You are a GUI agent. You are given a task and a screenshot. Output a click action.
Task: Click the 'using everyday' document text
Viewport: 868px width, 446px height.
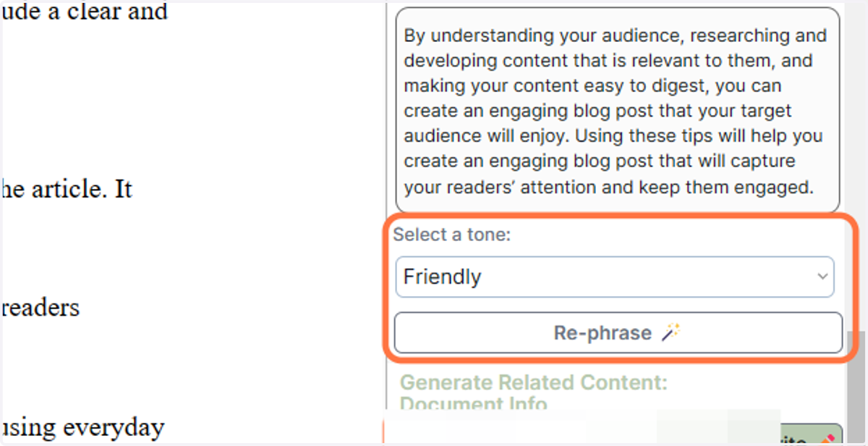(82, 428)
